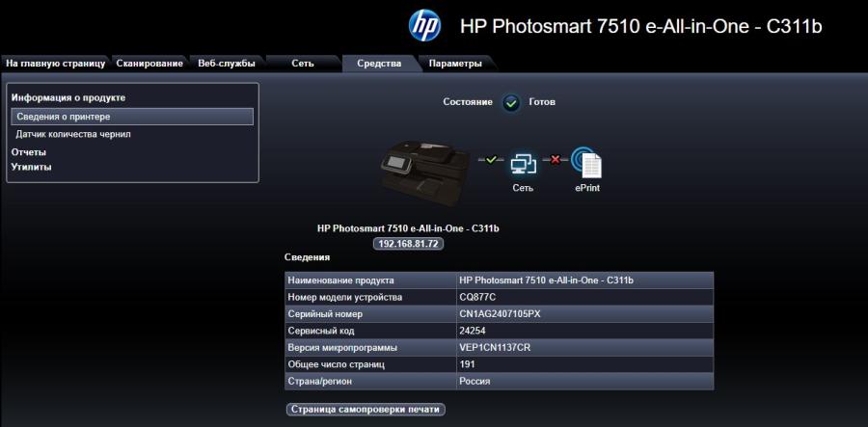868x427 pixels.
Task: Switch to the Сканирование tab
Action: (149, 64)
